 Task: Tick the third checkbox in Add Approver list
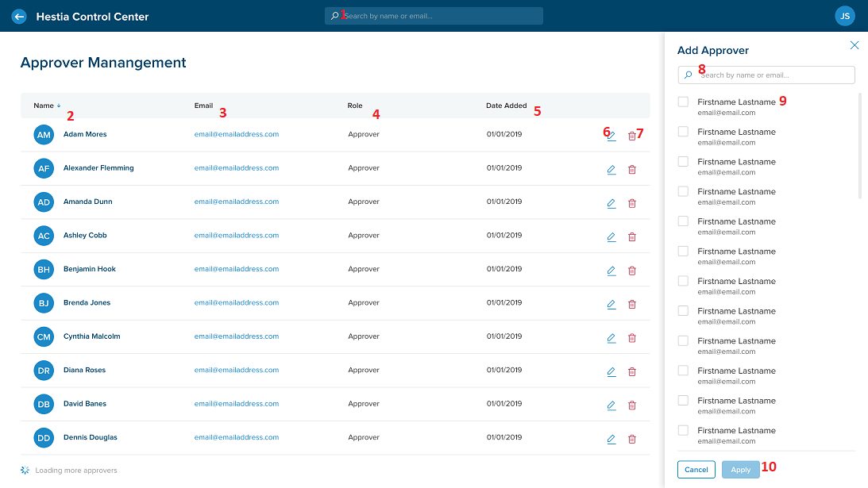click(683, 162)
